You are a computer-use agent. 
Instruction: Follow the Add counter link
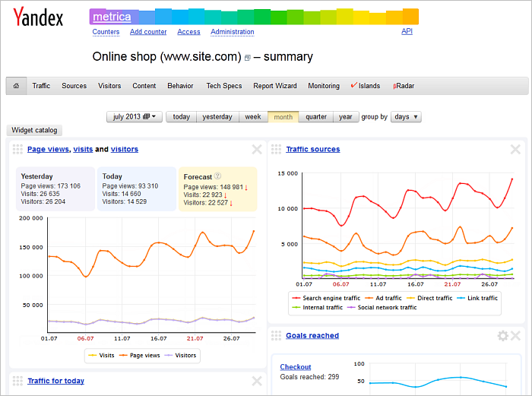(x=148, y=32)
